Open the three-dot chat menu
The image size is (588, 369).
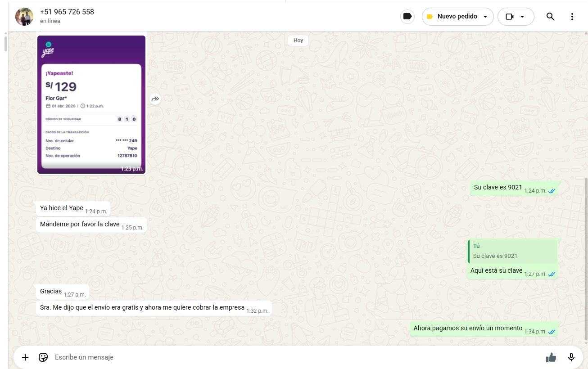pos(572,17)
